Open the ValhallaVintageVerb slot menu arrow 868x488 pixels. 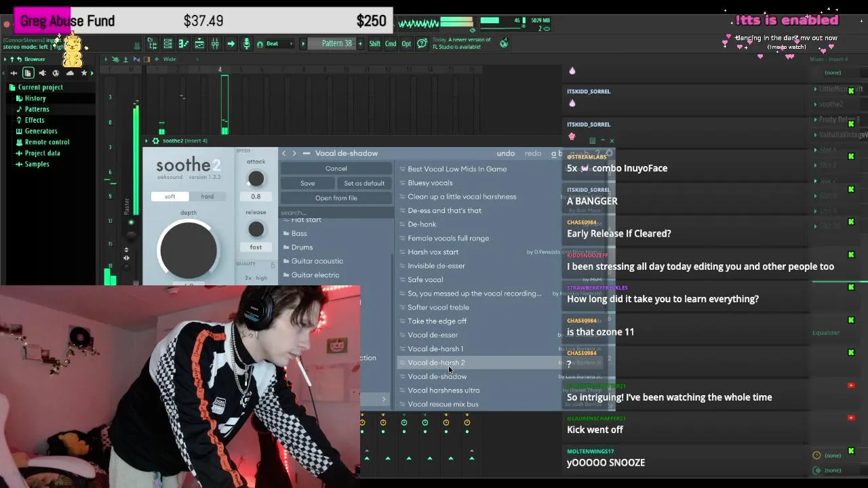coord(816,134)
